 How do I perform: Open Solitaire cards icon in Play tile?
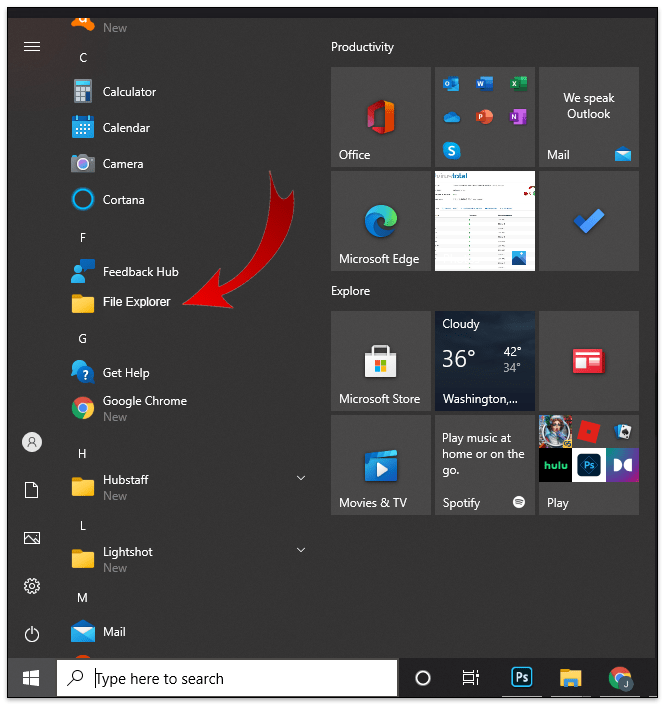tap(622, 431)
